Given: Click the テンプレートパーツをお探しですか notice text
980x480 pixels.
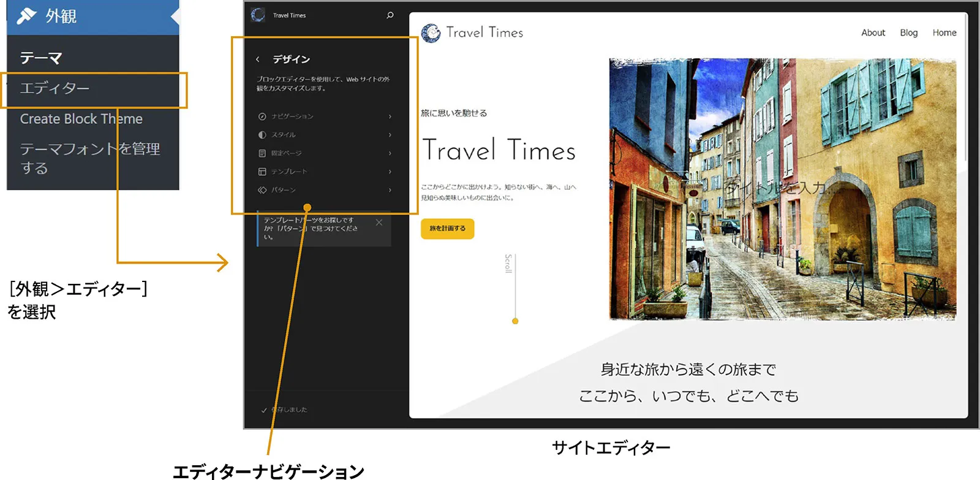Looking at the screenshot, I should point(311,228).
